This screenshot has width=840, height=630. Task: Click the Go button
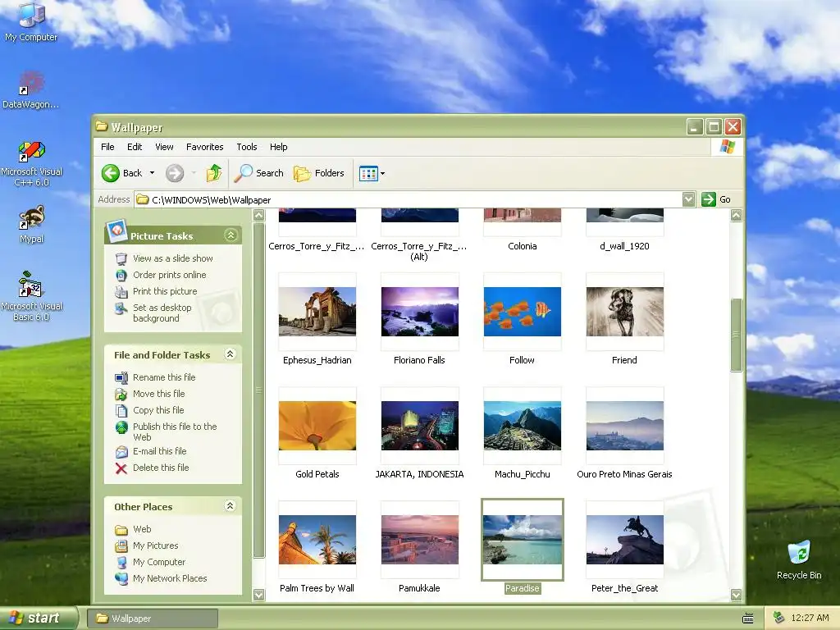point(716,199)
